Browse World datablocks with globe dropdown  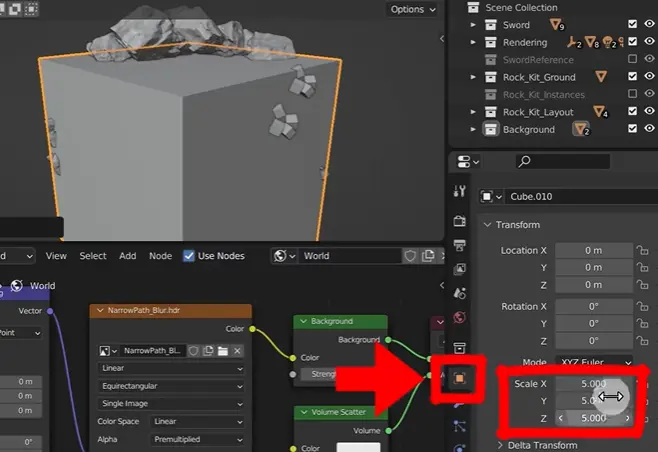tap(284, 256)
